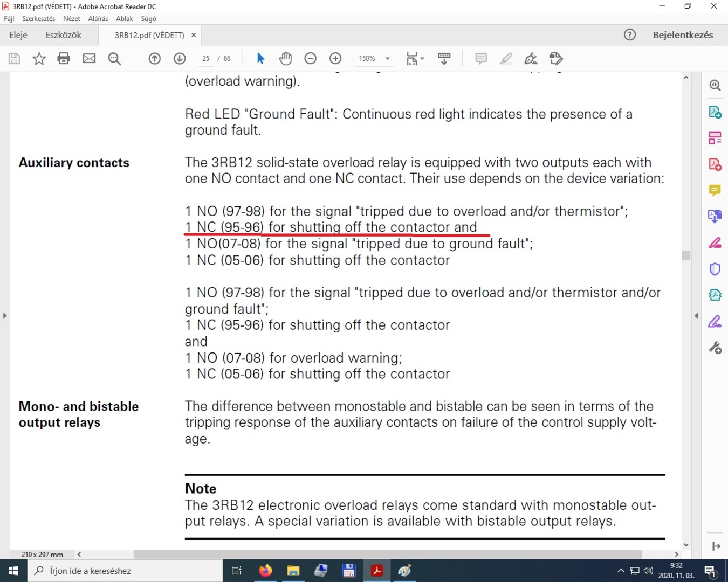Go to next page arrow
This screenshot has width=728, height=582.
pyautogui.click(x=180, y=59)
